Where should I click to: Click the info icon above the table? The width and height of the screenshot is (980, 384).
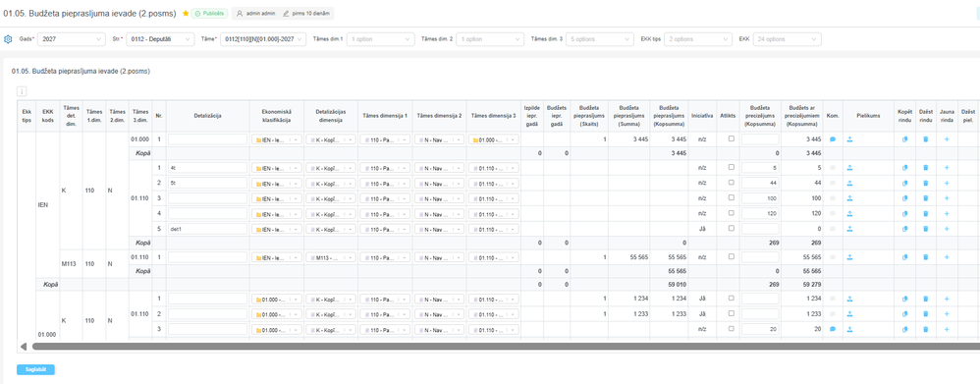pos(21,91)
